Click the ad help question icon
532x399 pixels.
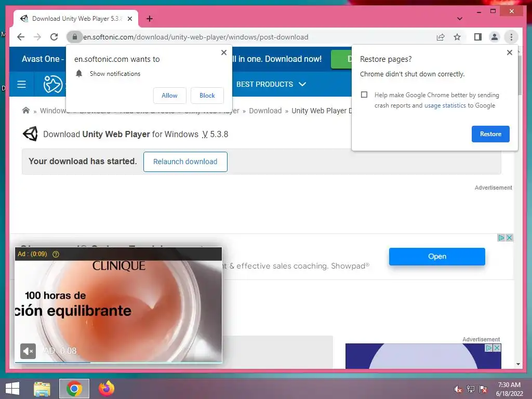(x=56, y=254)
